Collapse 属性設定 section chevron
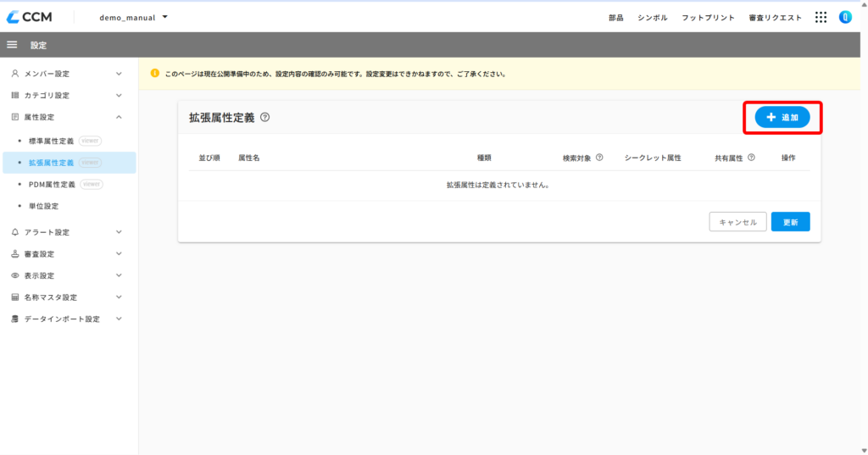 coord(119,117)
